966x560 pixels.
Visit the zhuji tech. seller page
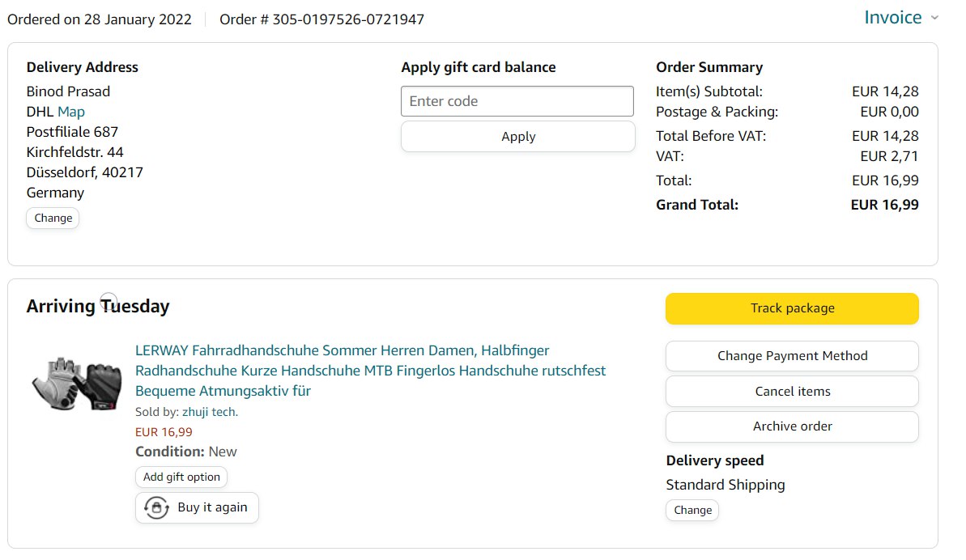pos(210,412)
